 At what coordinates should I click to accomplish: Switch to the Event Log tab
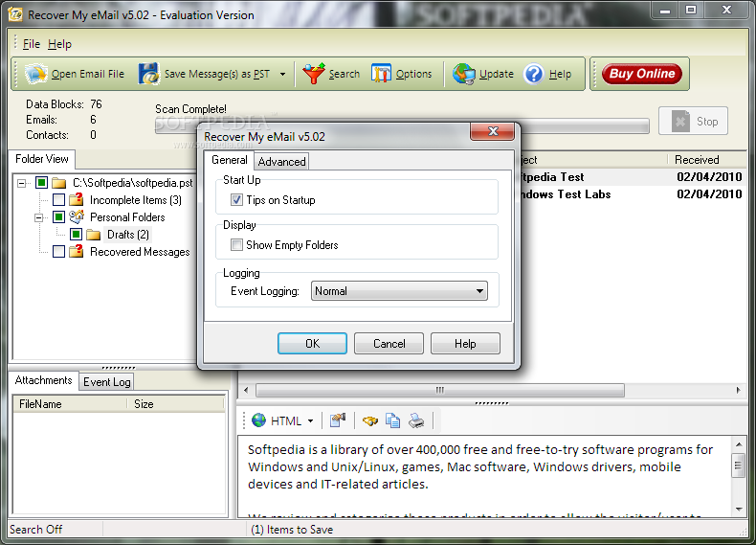[106, 382]
